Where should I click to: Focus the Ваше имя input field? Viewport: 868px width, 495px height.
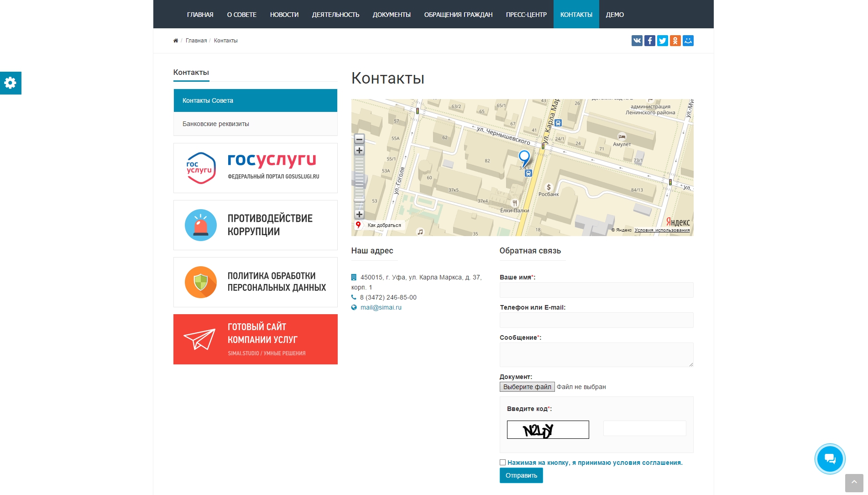pos(596,290)
